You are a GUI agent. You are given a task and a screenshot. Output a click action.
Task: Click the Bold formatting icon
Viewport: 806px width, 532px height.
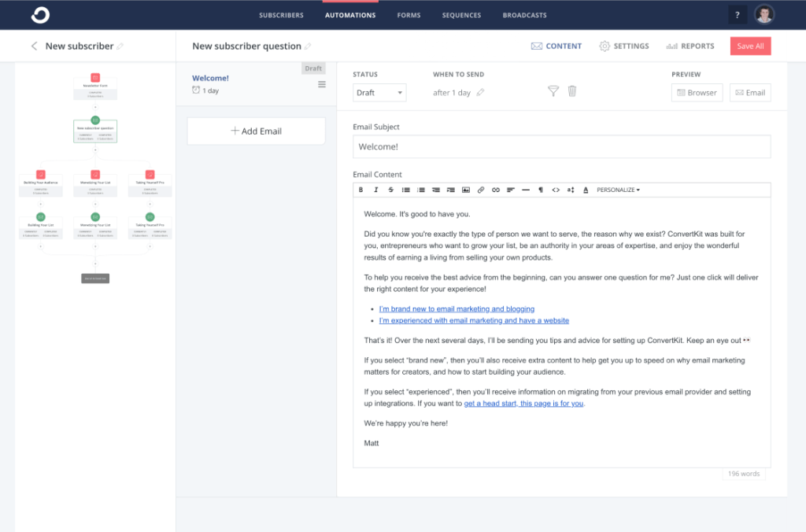pyautogui.click(x=360, y=190)
